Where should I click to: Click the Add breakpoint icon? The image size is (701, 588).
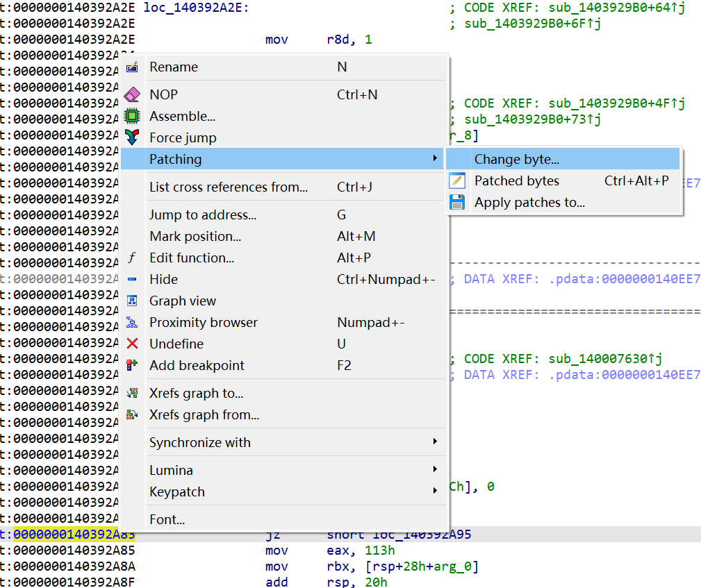131,365
